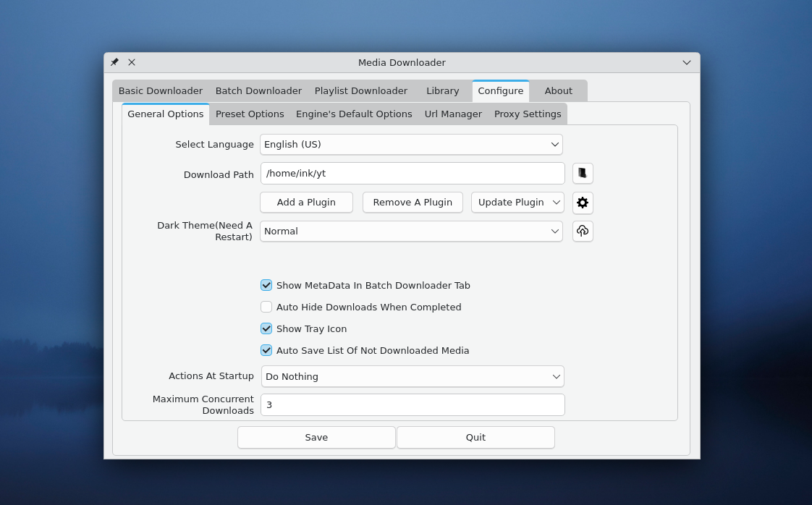Uncheck Show Tray Icon

tap(266, 328)
